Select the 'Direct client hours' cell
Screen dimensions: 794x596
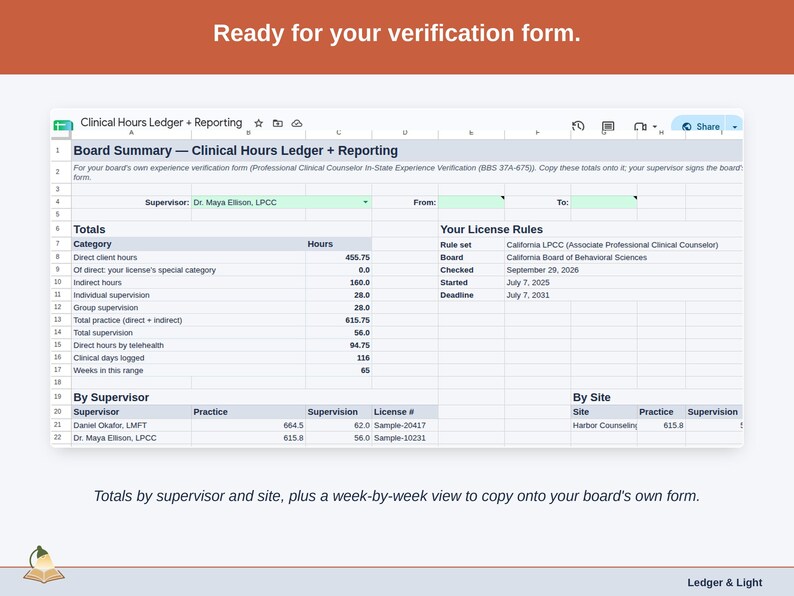pos(188,257)
